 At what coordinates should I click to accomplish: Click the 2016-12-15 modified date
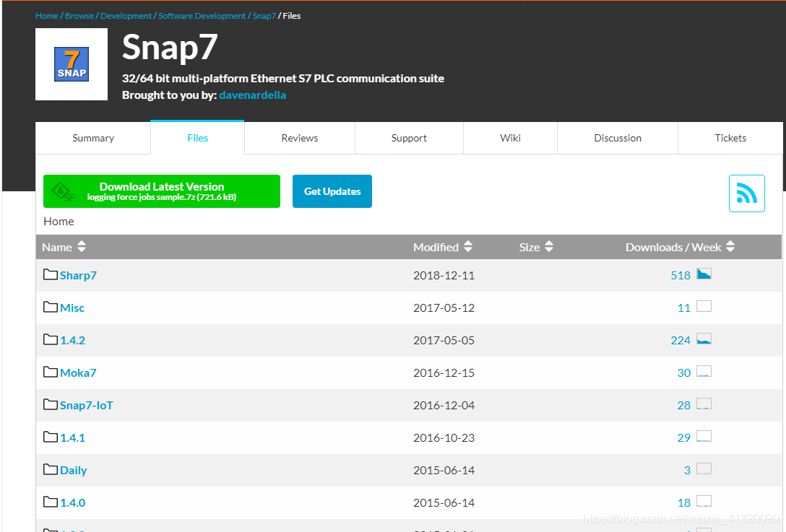pyautogui.click(x=444, y=373)
